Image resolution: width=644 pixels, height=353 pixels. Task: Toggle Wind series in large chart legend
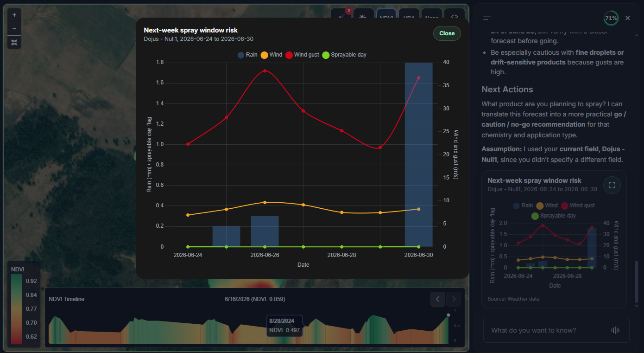(x=271, y=55)
